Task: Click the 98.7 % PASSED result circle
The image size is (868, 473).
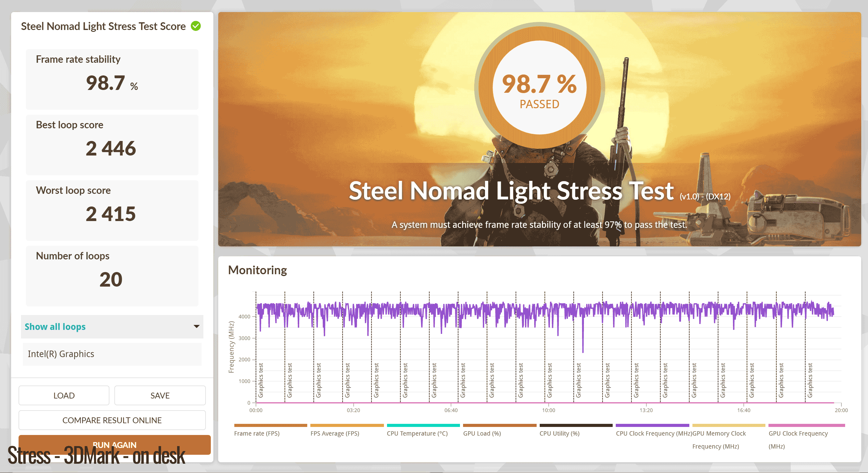Action: point(539,87)
